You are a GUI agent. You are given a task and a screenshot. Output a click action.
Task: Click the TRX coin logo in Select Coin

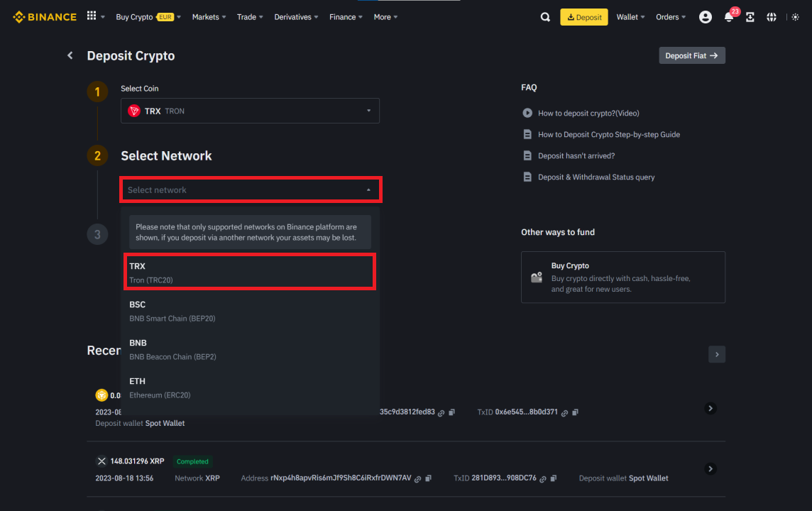click(x=134, y=111)
